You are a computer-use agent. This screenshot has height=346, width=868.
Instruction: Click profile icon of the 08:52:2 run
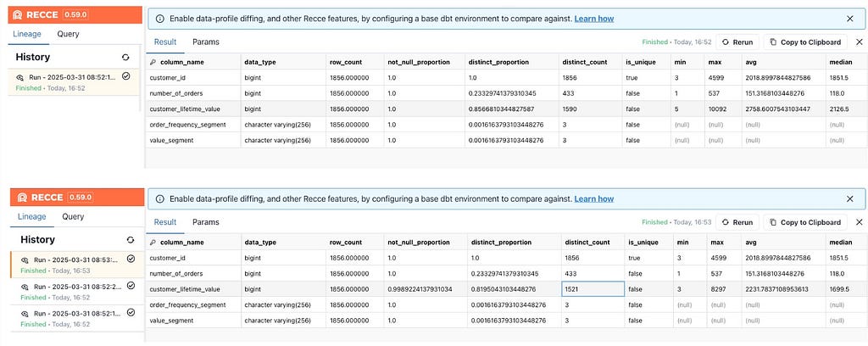pyautogui.click(x=25, y=287)
